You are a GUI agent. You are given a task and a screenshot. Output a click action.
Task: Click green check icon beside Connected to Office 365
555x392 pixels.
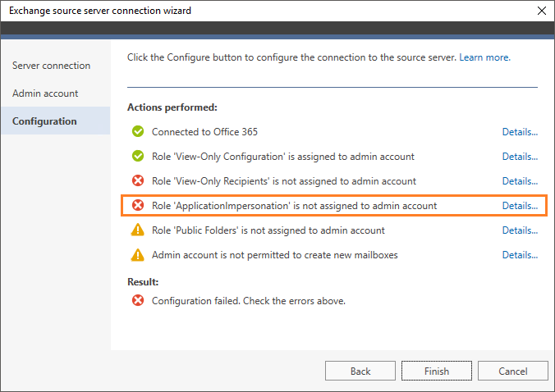138,131
